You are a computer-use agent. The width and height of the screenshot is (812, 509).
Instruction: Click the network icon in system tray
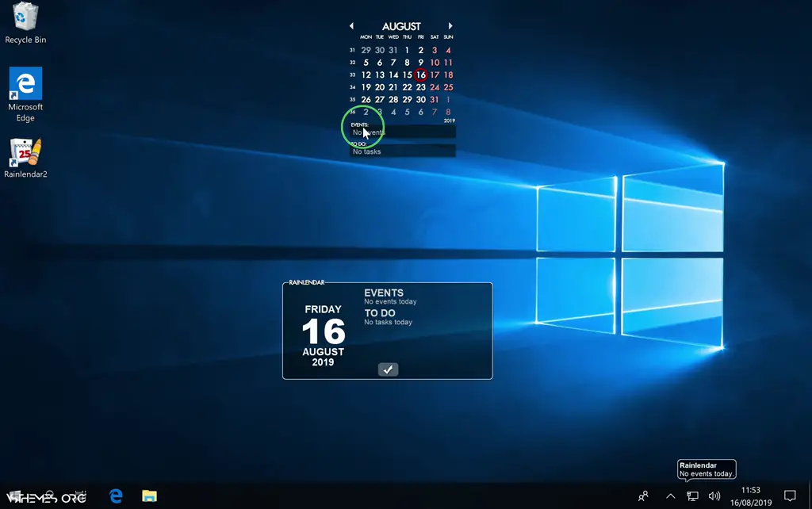pos(692,496)
